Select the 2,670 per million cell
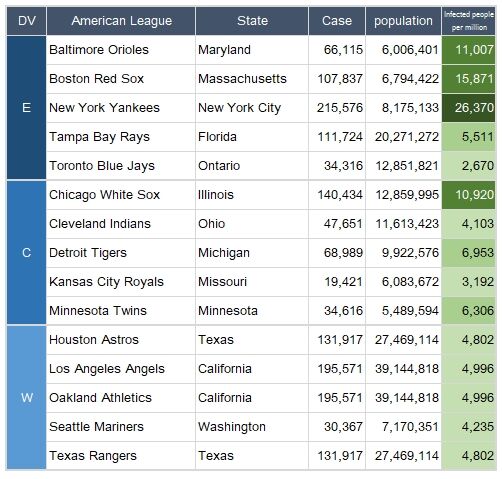The image size is (502, 479). point(469,166)
